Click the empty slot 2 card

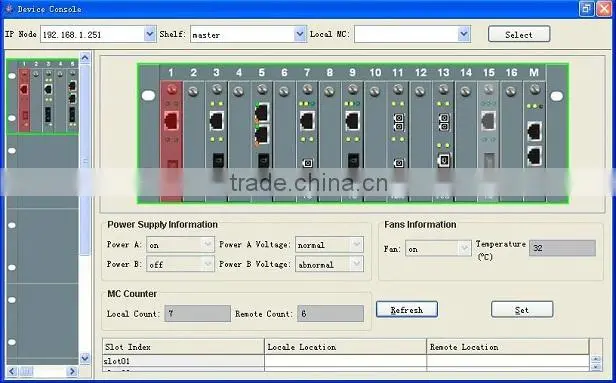pyautogui.click(x=194, y=141)
